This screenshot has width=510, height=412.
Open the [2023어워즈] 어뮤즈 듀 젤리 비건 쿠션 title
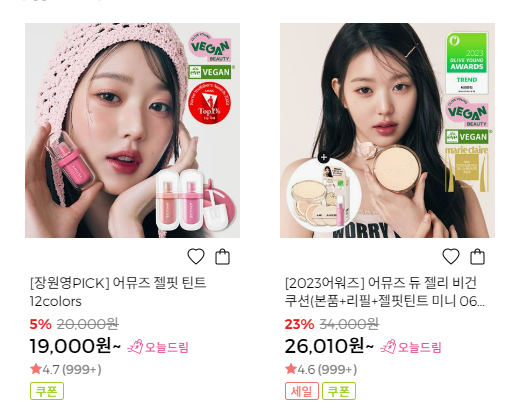(385, 292)
